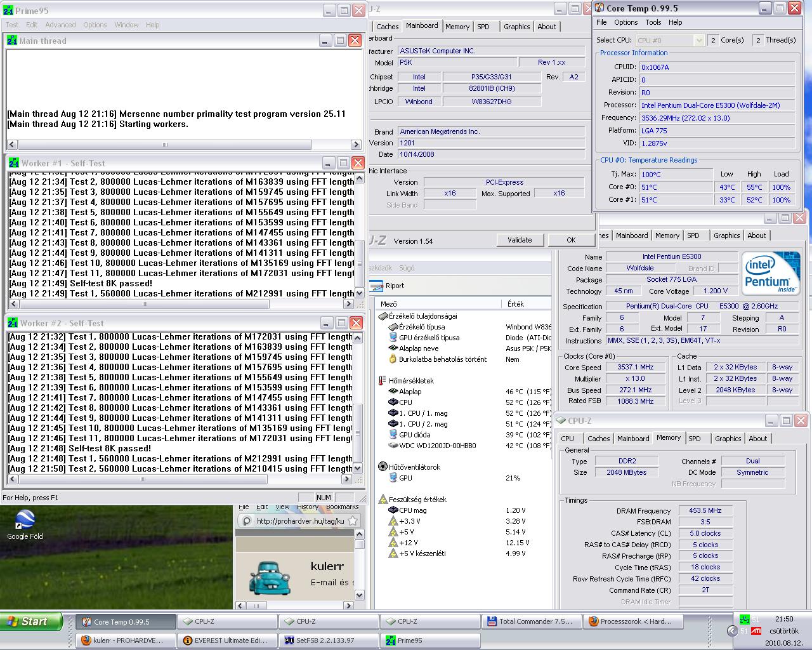Open Google Föld desktop icon
812x650 pixels.
25,519
